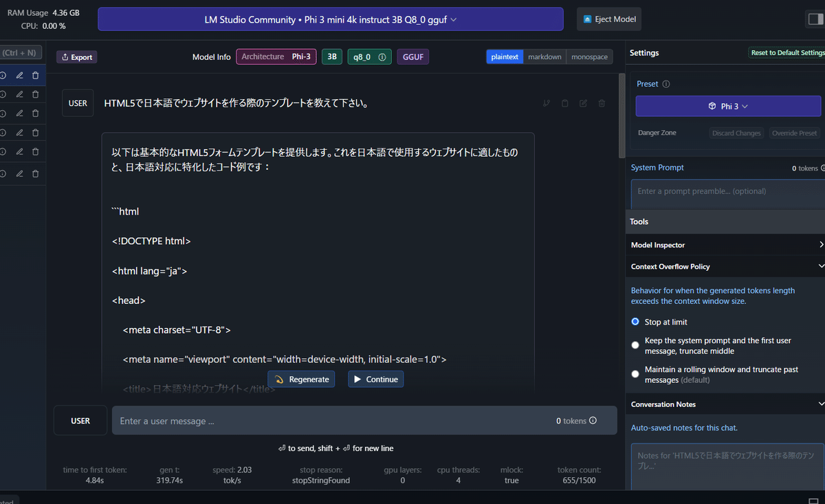This screenshot has height=504, width=825.
Task: Export the current chat
Action: 76,57
